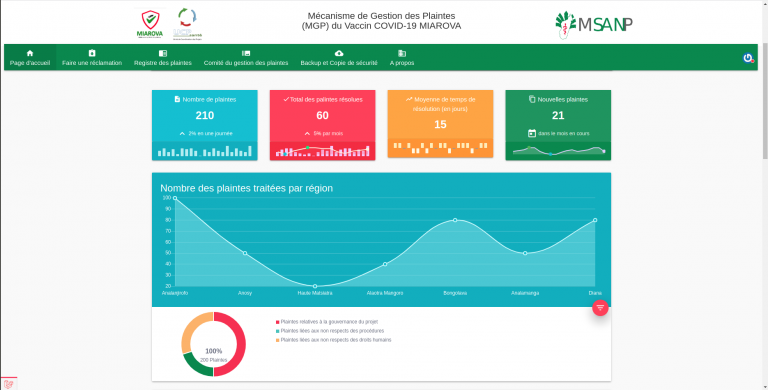The width and height of the screenshot is (768, 390).
Task: Click the Bongolava axis label
Action: coord(455,293)
